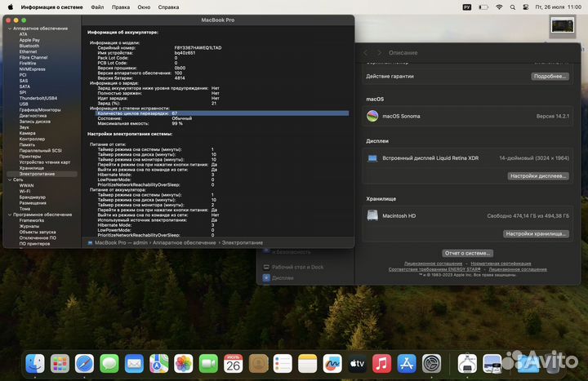Click the built-in Liquid Retina XDR display icon
The width and height of the screenshot is (588, 381).
pos(372,158)
